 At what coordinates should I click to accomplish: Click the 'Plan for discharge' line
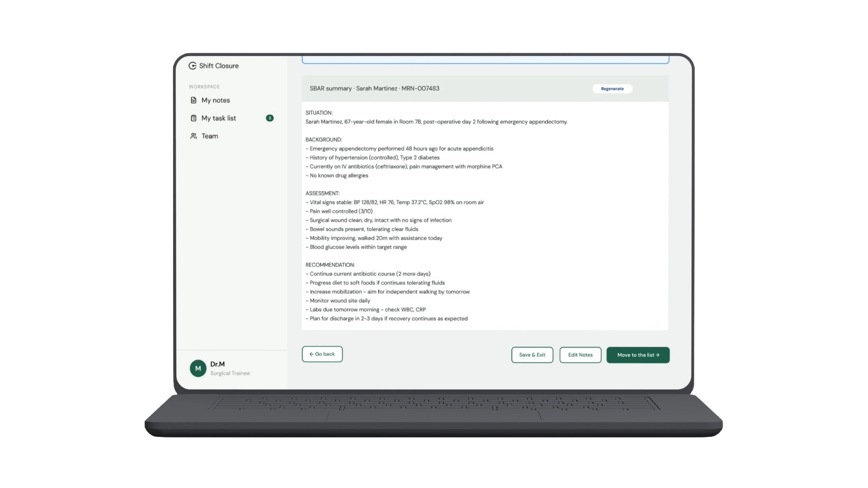tap(386, 319)
